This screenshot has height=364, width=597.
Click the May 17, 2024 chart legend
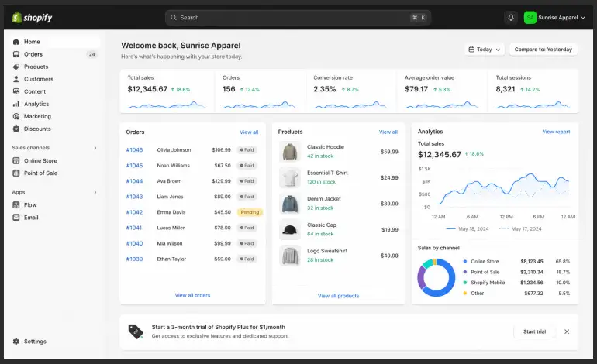[520, 229]
